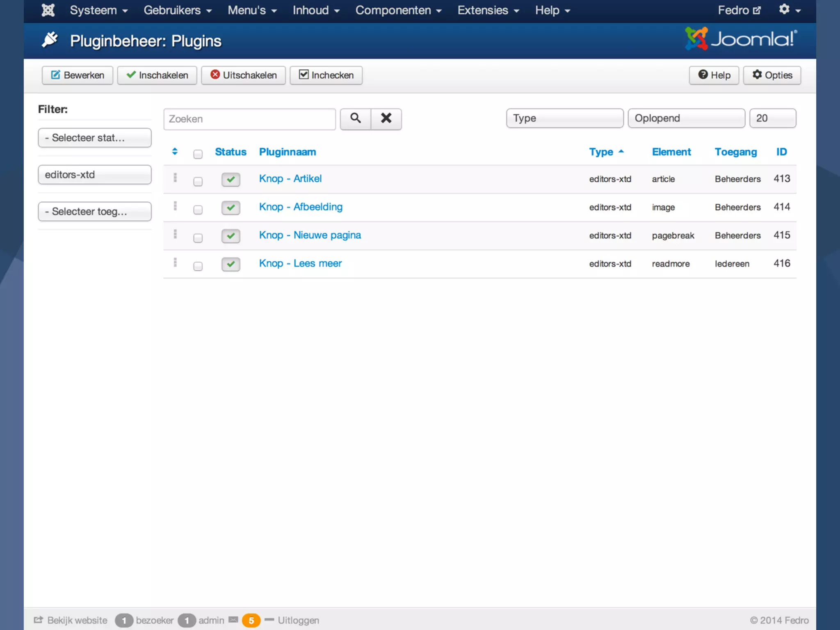This screenshot has height=630, width=840.
Task: Select checkbox for Knop - Nieuwe pagina
Action: (x=198, y=238)
